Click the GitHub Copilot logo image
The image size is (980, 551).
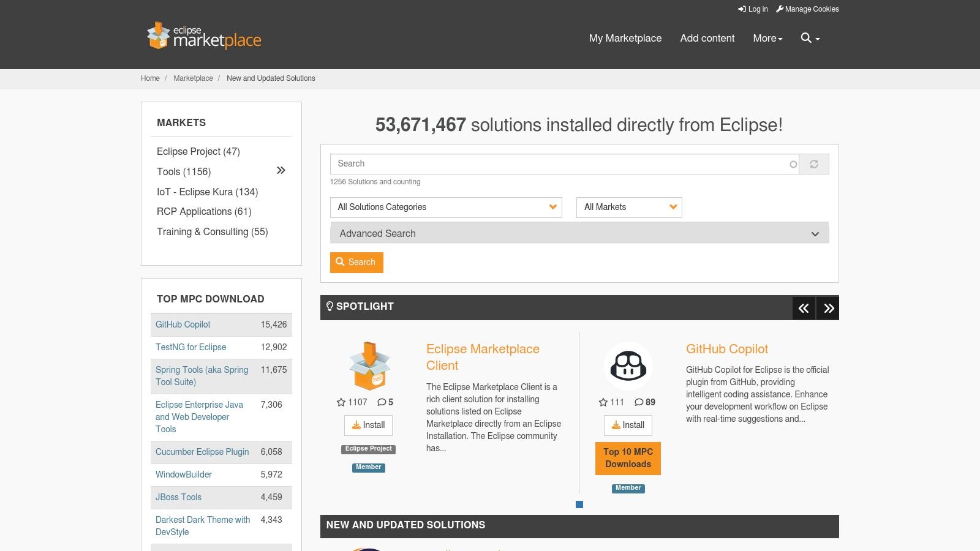(628, 366)
